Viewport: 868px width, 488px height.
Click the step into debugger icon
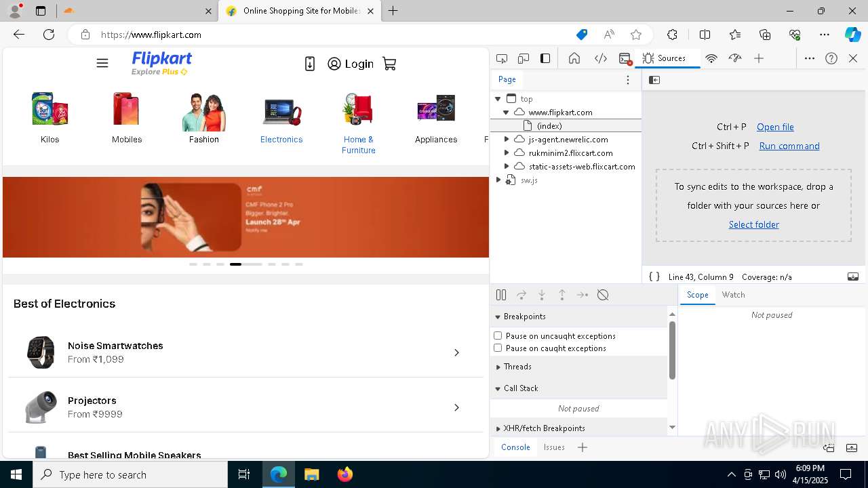pos(542,295)
